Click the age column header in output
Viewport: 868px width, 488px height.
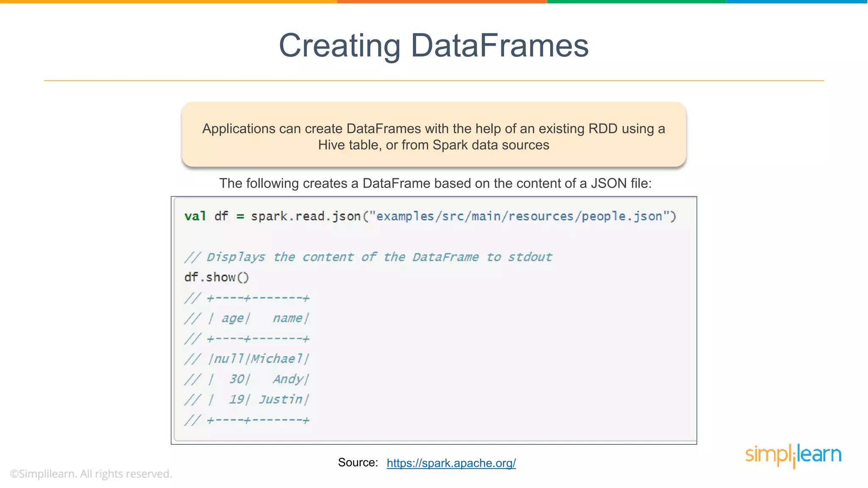(232, 318)
